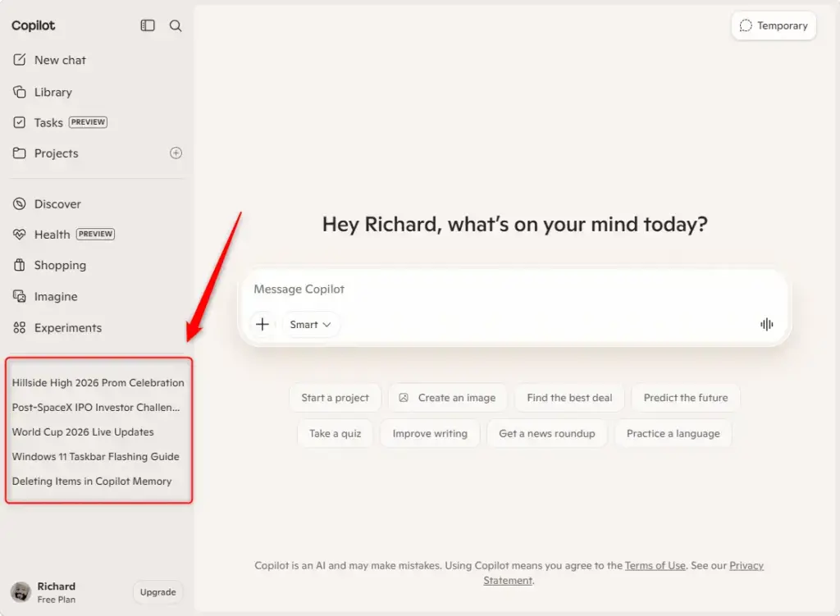Click the Health heart icon
This screenshot has height=616, width=840.
(20, 235)
